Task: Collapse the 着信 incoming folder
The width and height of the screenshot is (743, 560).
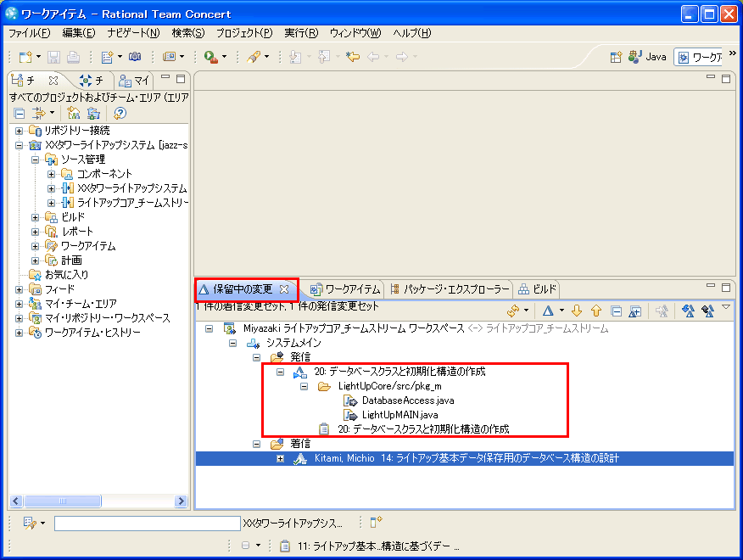Action: pyautogui.click(x=256, y=444)
